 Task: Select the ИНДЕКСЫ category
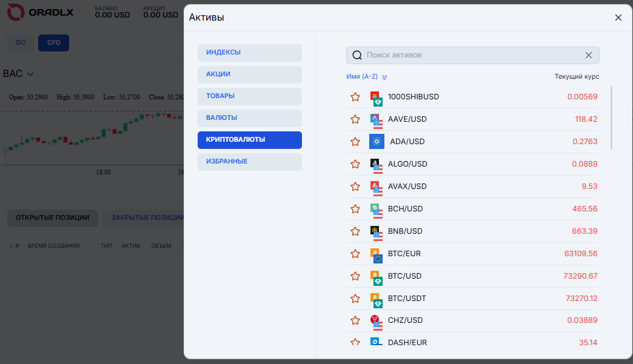point(249,53)
